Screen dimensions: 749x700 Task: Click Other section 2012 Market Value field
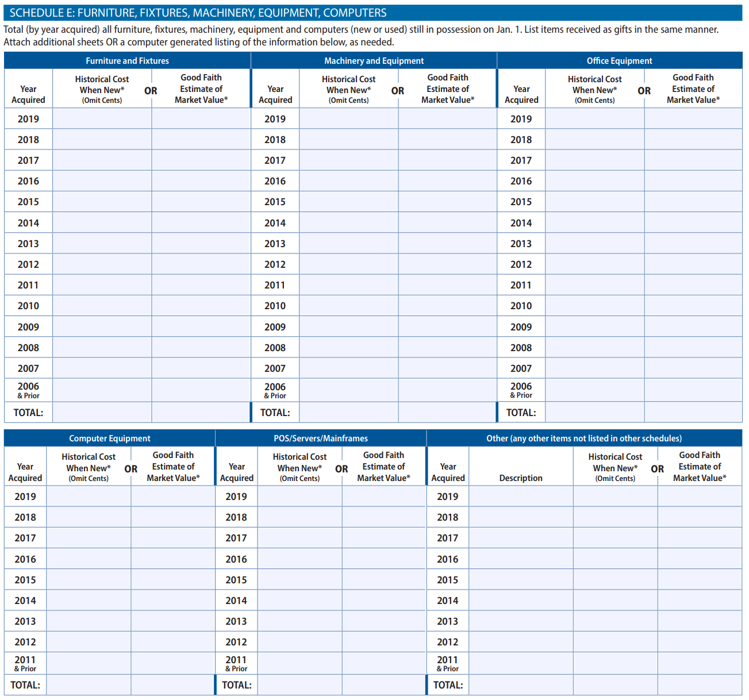click(x=700, y=642)
